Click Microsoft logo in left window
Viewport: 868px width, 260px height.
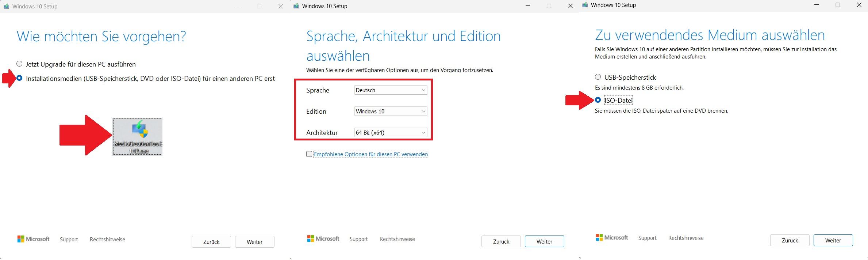pyautogui.click(x=33, y=239)
